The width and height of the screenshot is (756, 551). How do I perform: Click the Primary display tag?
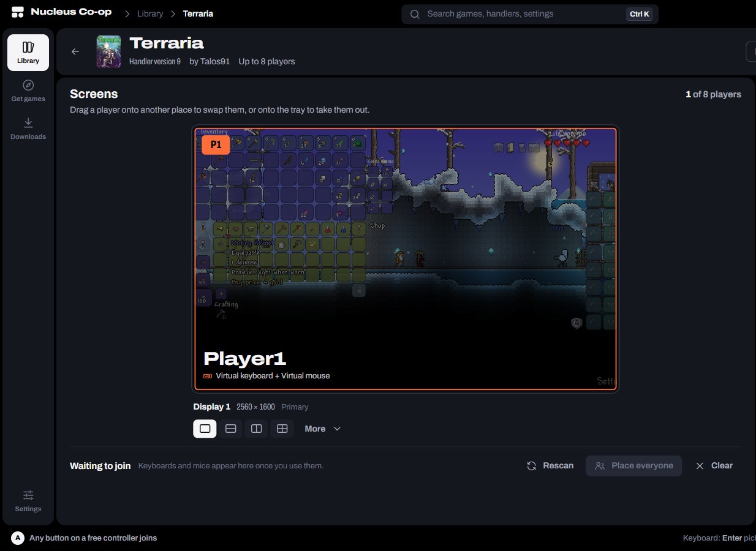click(295, 407)
